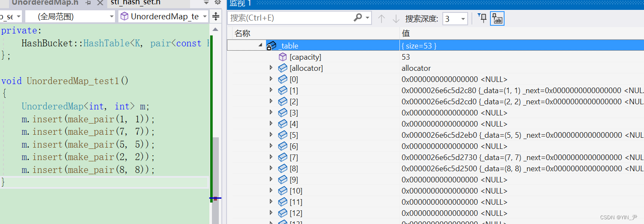Open the UnorderedMap_te member dropdown
644x224 pixels.
coord(163,17)
